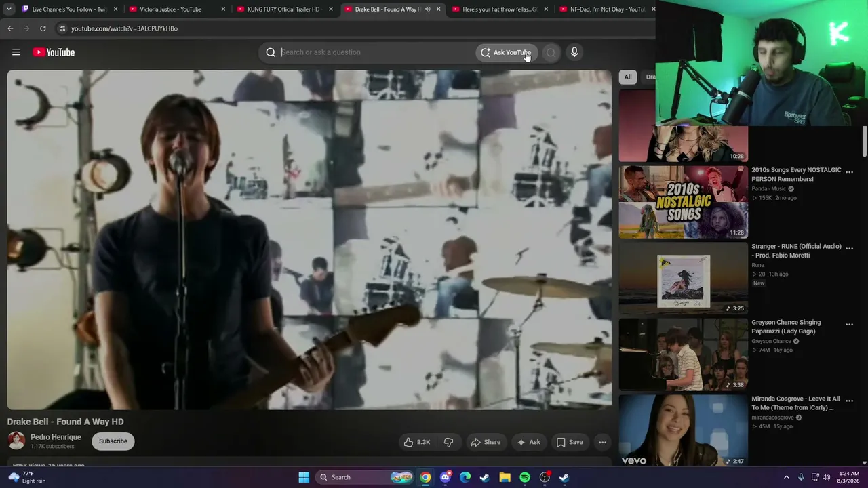
Task: Go back to the previous page
Action: click(10, 28)
